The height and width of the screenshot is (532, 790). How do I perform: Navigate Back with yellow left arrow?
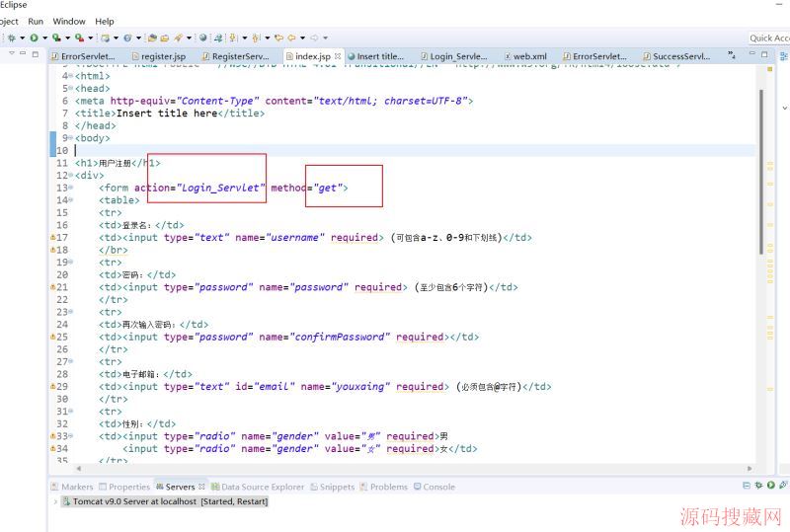point(291,38)
